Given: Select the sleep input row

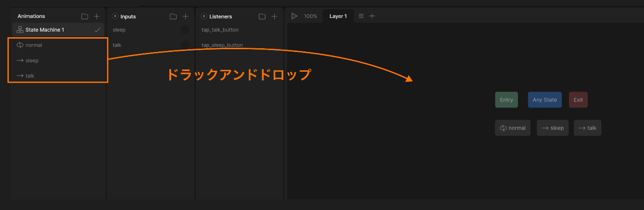Looking at the screenshot, I should 150,30.
